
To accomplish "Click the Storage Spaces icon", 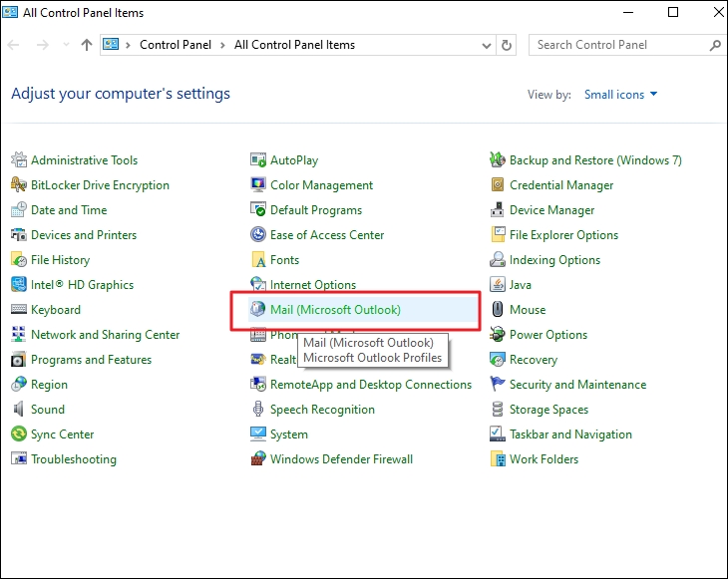I will tap(498, 410).
